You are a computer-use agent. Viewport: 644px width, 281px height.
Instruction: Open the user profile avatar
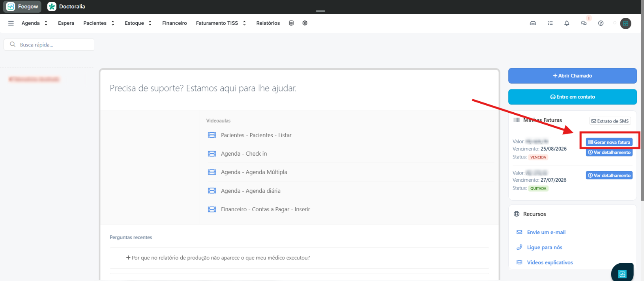click(x=625, y=23)
